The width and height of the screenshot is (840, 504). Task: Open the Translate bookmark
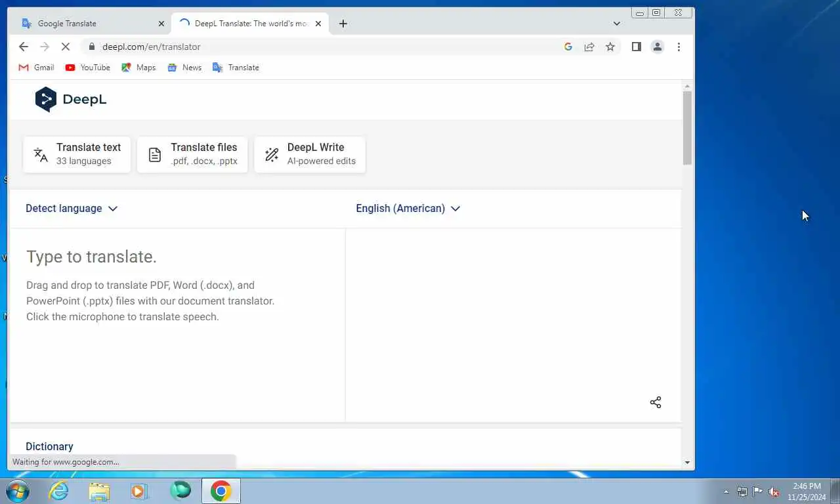point(236,68)
